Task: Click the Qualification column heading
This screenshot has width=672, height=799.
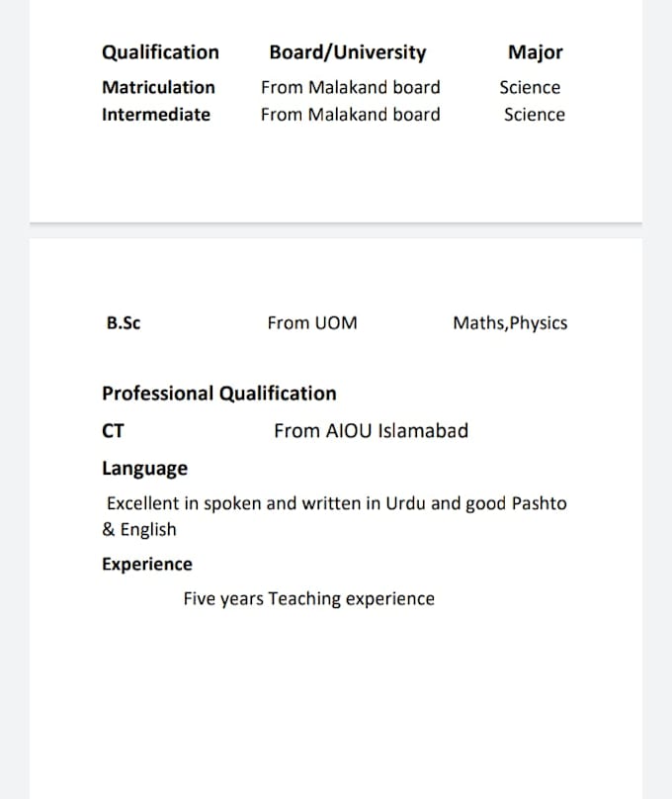Action: 160,52
